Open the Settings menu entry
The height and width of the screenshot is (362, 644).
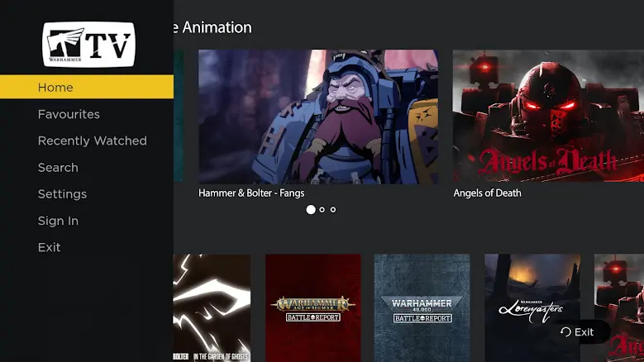[62, 194]
